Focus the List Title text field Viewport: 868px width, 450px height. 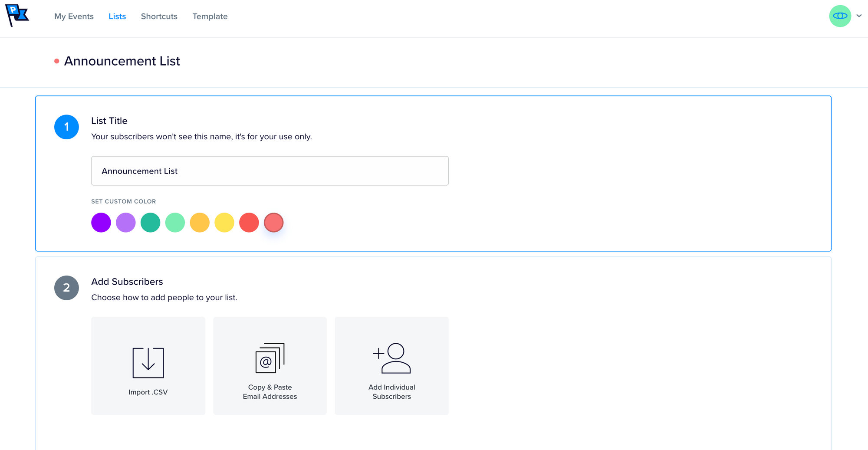pos(270,171)
